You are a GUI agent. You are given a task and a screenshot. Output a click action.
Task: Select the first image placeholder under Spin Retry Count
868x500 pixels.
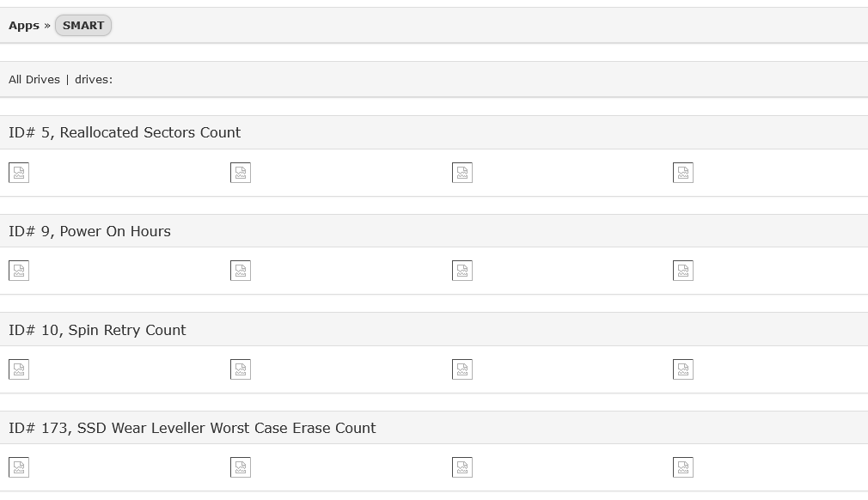(x=19, y=369)
